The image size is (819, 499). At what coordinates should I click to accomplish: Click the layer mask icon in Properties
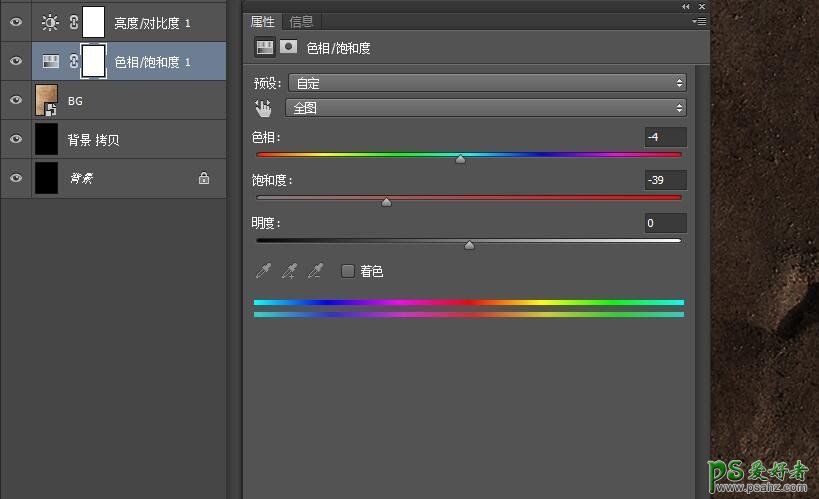[x=289, y=46]
